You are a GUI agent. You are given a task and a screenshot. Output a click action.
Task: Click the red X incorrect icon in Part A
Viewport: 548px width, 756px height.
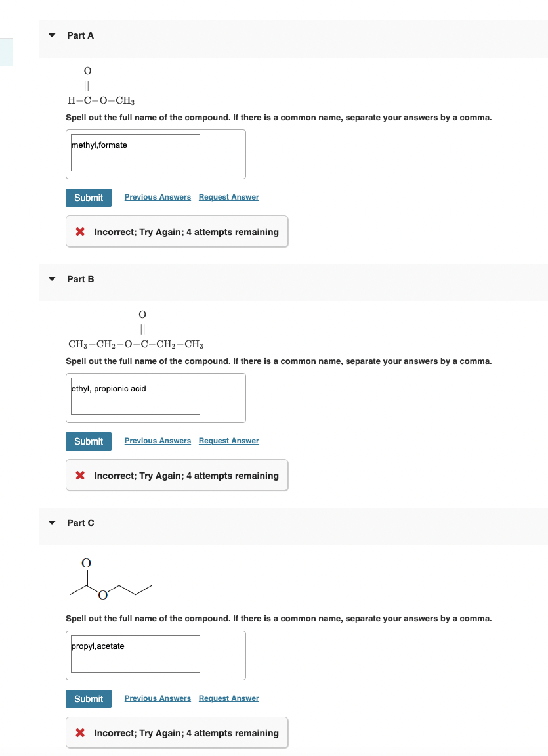coord(81,231)
